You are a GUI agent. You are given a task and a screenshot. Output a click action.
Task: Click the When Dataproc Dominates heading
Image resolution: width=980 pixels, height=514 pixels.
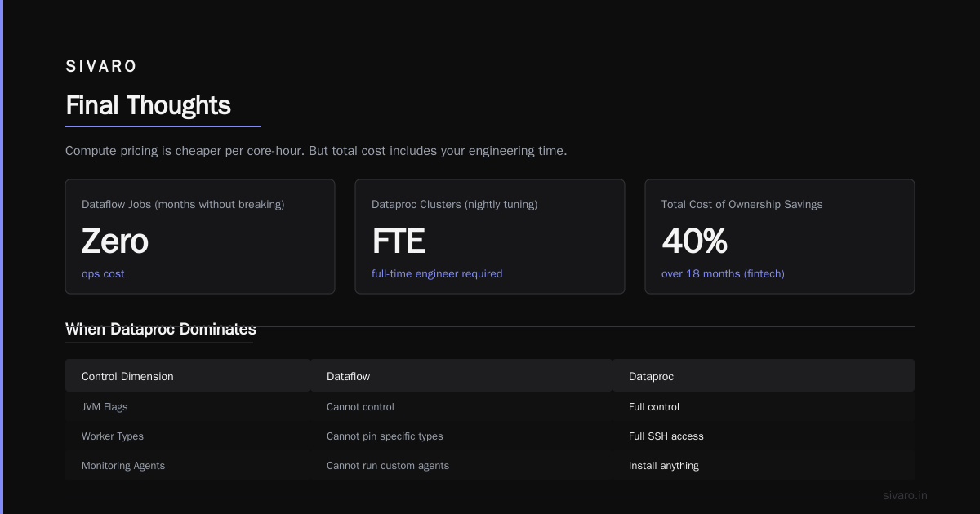[x=161, y=329]
